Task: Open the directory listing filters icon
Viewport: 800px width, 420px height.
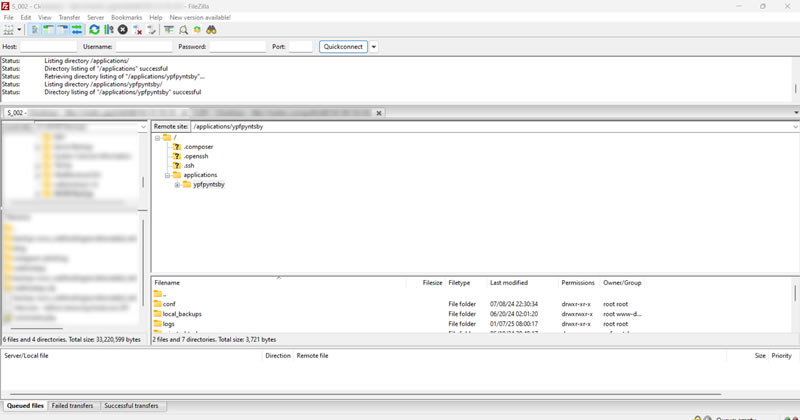Action: (168, 30)
